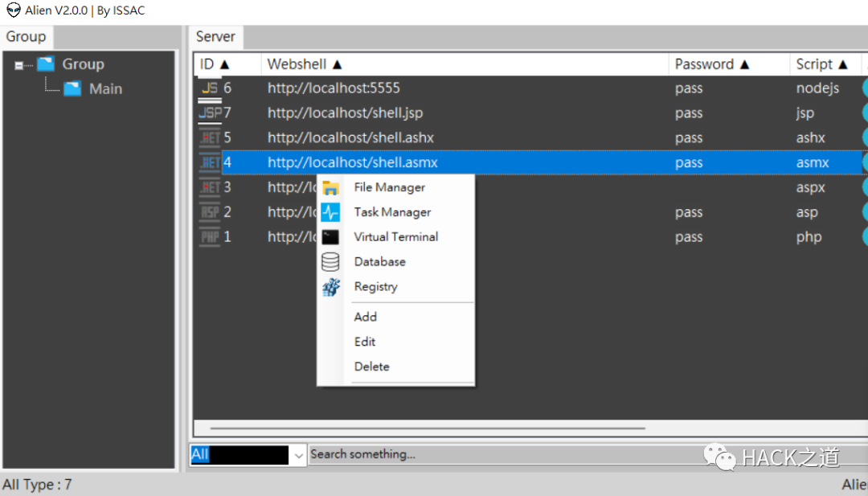
Task: Click the JSP icon in row 7
Action: pos(210,113)
